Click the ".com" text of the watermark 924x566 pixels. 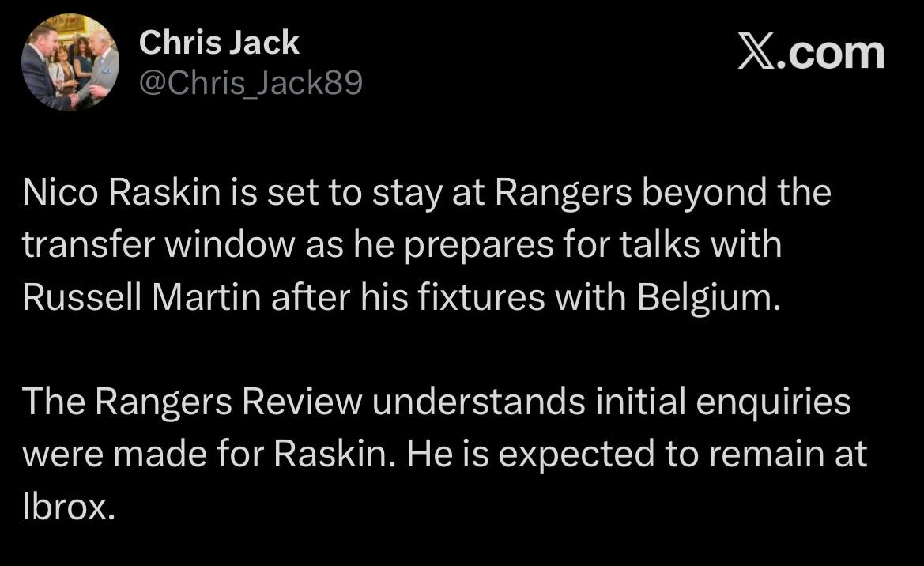tap(832, 54)
